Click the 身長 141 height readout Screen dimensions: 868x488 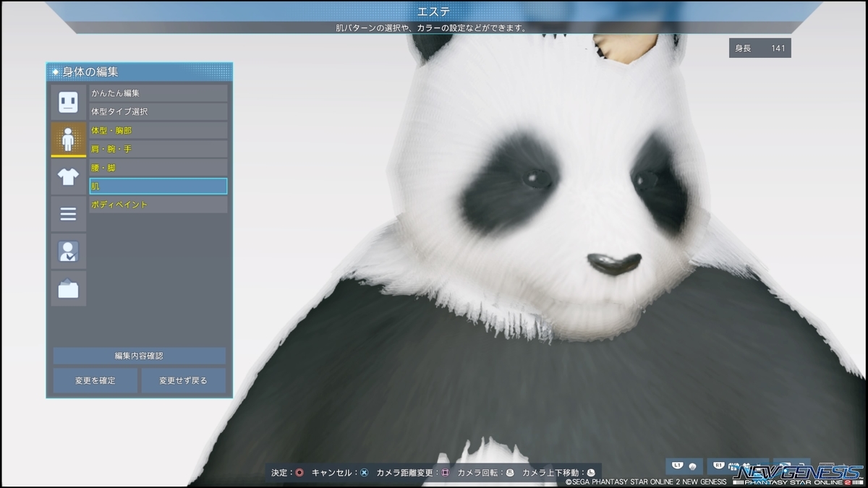coord(760,48)
